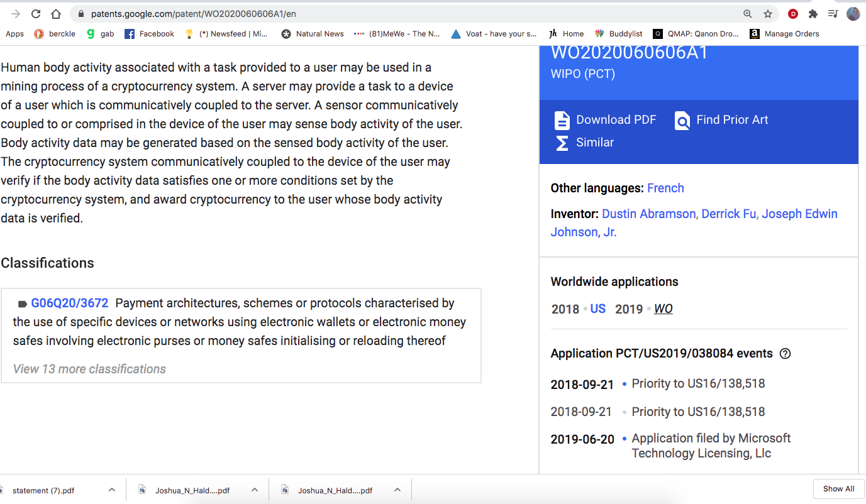Screen dimensions: 866x504
Task: Click the help question mark next to events
Action: coord(785,353)
